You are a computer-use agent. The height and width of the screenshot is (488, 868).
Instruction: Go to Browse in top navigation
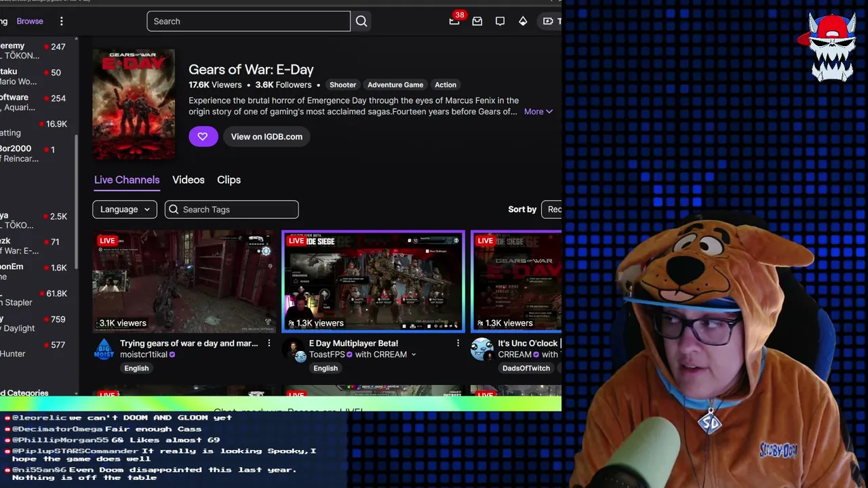(30, 21)
